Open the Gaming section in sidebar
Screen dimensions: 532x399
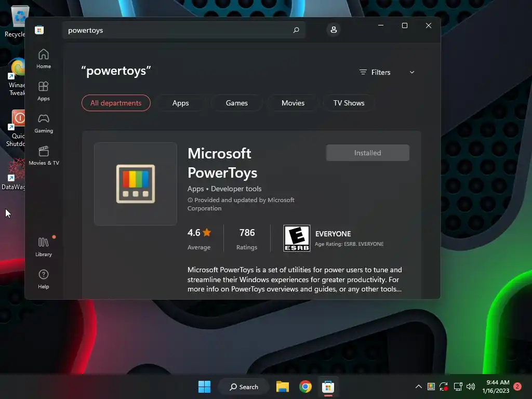(44, 124)
